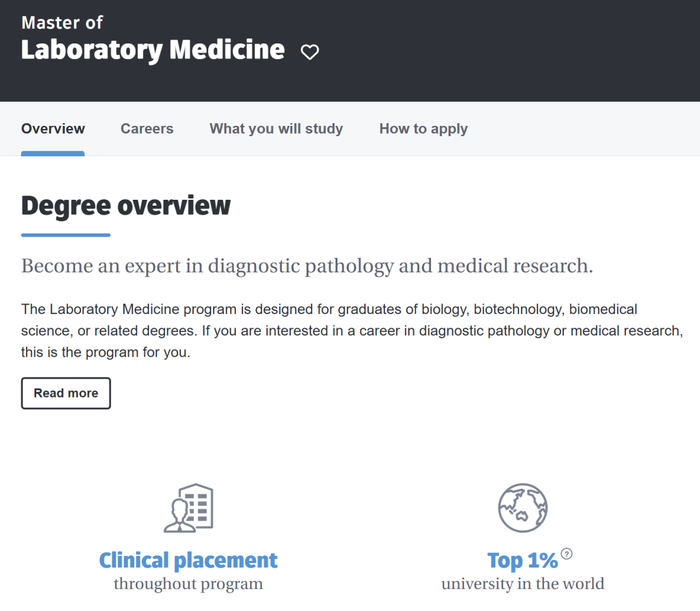Click the blue Top 1% text

tap(522, 560)
